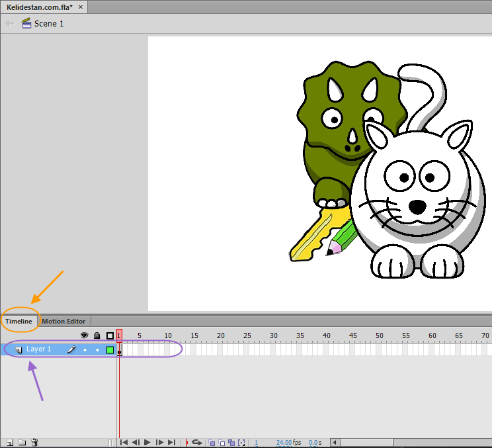Toggle Layer 1 visibility dot
492x448 pixels.
pyautogui.click(x=85, y=350)
